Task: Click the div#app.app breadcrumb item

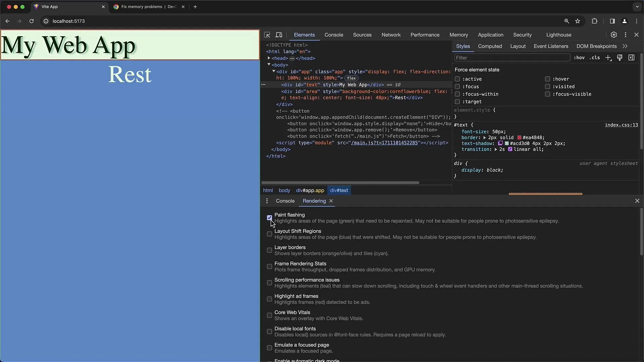Action: (310, 190)
